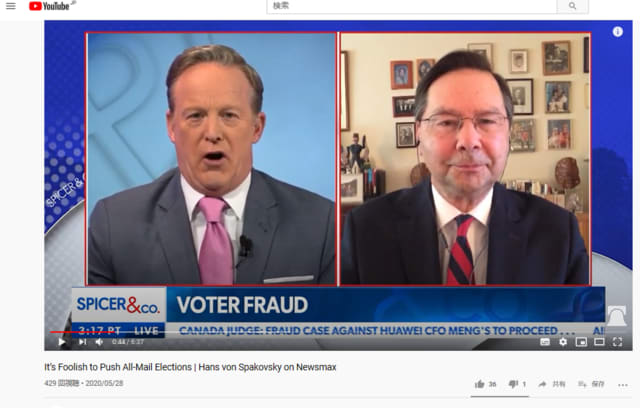Click the channel watermark bell in video
This screenshot has width=640, height=408.
tap(616, 316)
